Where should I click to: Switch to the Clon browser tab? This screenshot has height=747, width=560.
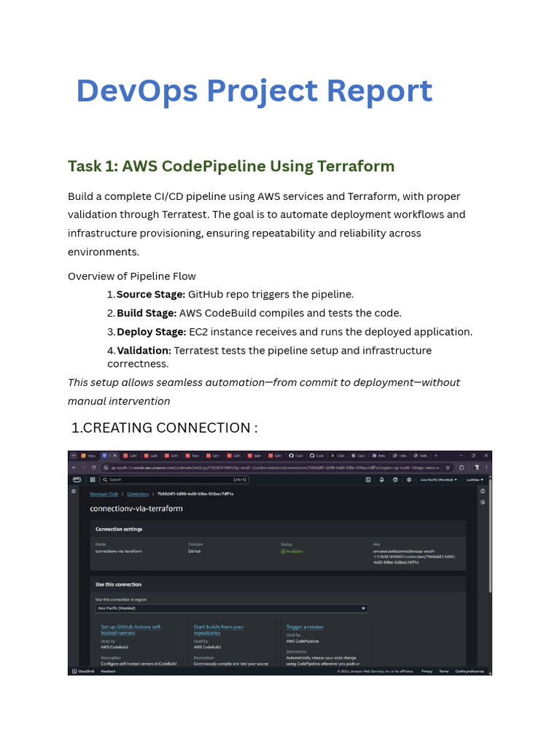(x=358, y=456)
